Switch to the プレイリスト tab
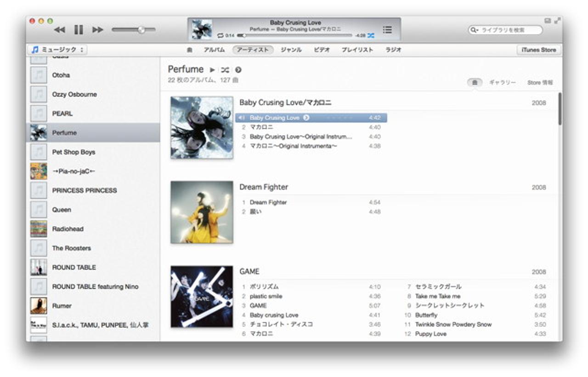Image resolution: width=588 pixels, height=377 pixels. [x=357, y=50]
